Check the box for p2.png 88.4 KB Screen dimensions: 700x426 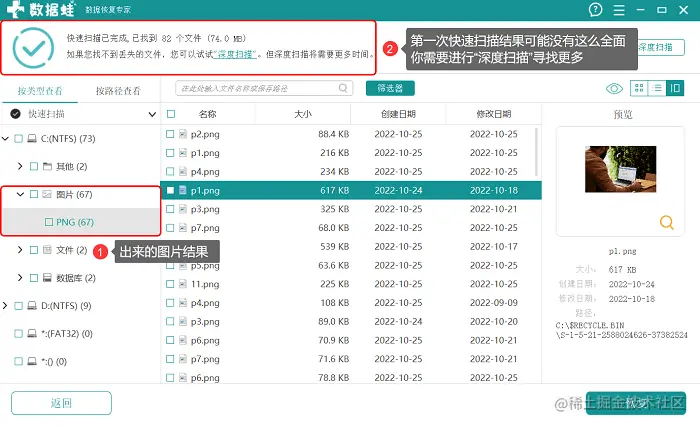170,134
